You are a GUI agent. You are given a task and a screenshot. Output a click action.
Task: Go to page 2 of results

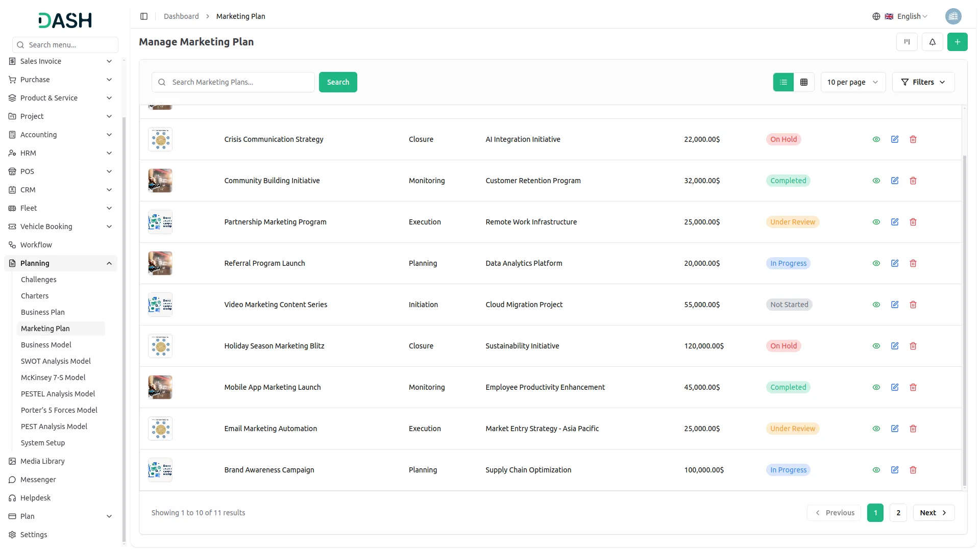pos(898,513)
